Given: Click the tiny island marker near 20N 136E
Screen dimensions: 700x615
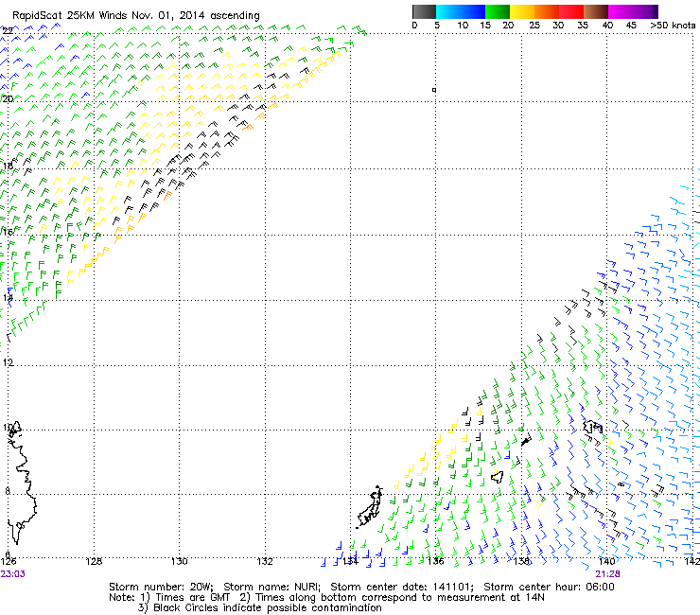Looking at the screenshot, I should (x=434, y=90).
